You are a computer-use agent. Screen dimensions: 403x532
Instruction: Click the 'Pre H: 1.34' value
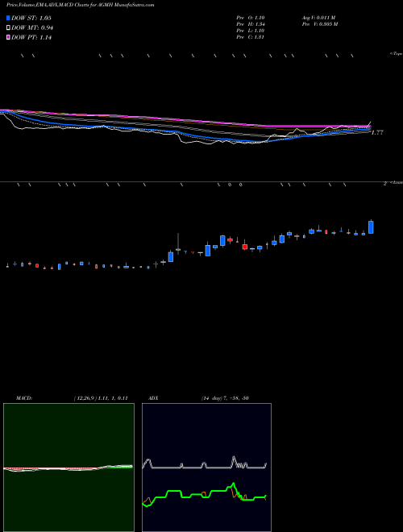coord(251,24)
